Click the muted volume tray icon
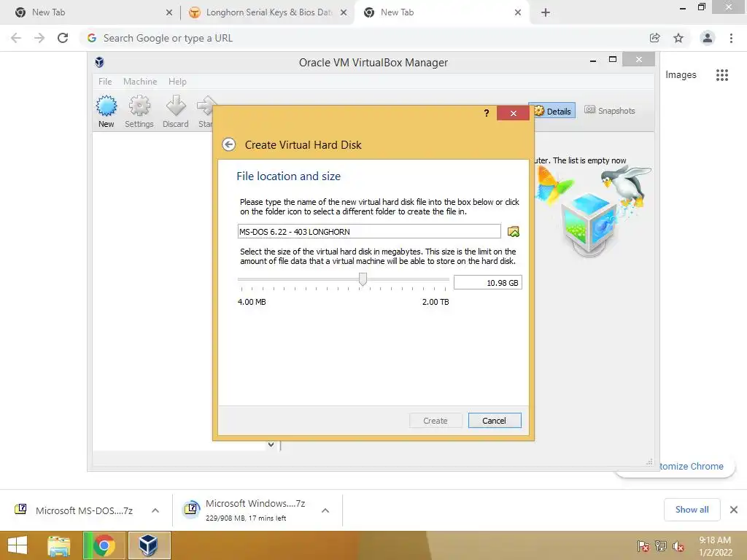The height and width of the screenshot is (560, 747). [678, 546]
